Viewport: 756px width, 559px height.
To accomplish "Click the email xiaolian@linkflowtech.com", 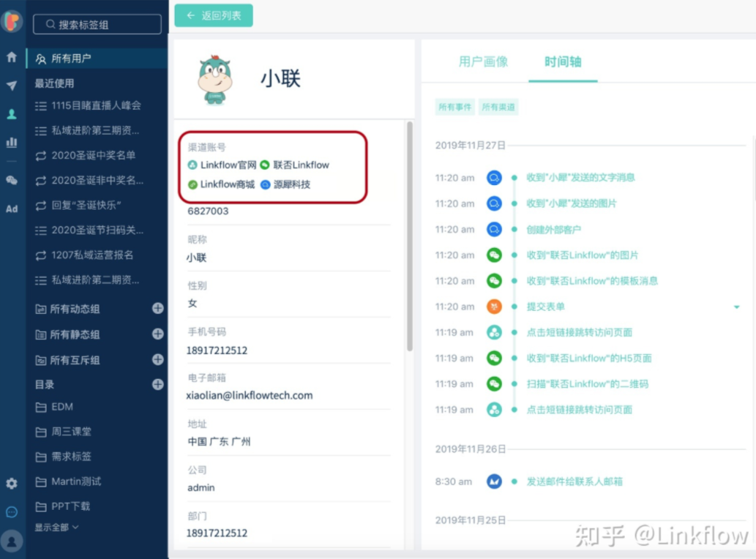I will point(250,396).
